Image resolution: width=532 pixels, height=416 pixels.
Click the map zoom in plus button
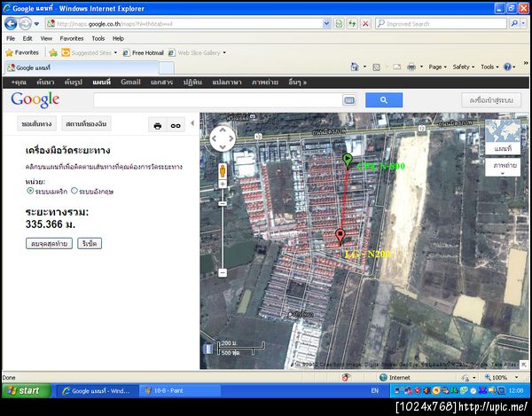[223, 184]
